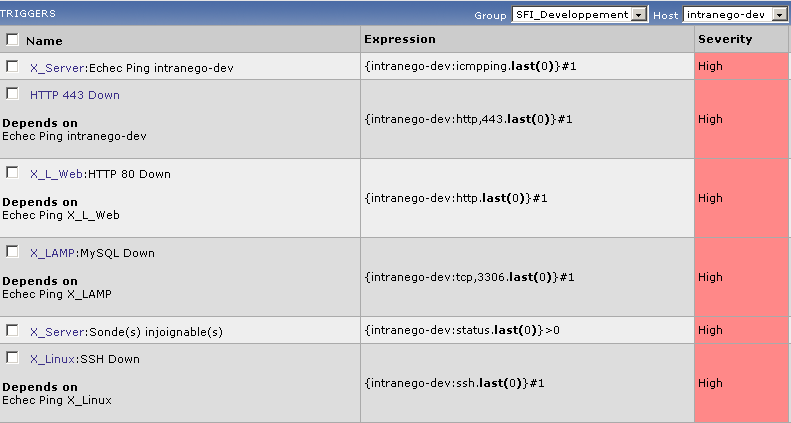Mark the MySQL Down trigger checkbox

tap(12, 251)
